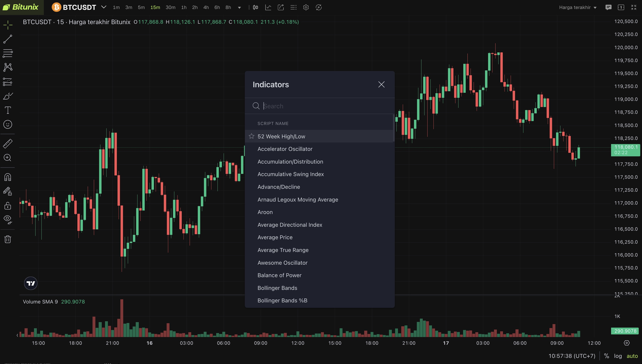642x364 pixels.
Task: Select the brush drawing tool
Action: (x=8, y=96)
